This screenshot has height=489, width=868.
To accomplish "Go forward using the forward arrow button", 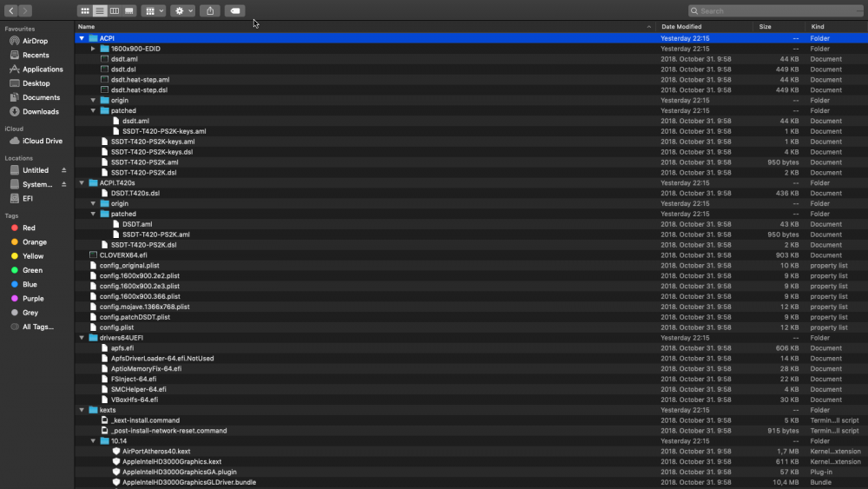I will (x=25, y=10).
